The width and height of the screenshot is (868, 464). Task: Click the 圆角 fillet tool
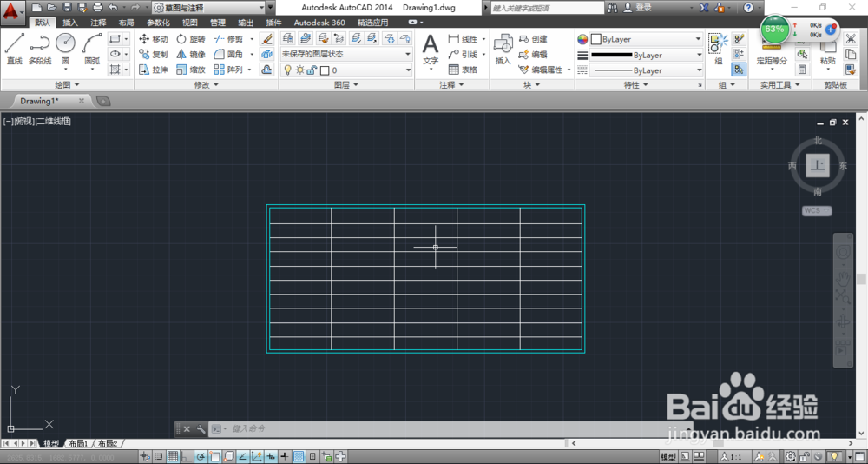tap(228, 55)
